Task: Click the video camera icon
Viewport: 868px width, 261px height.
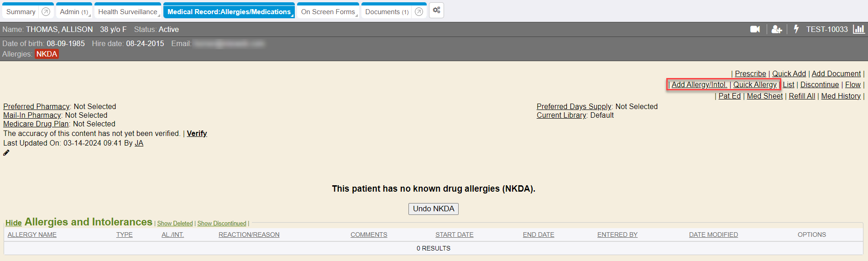Action: click(755, 29)
